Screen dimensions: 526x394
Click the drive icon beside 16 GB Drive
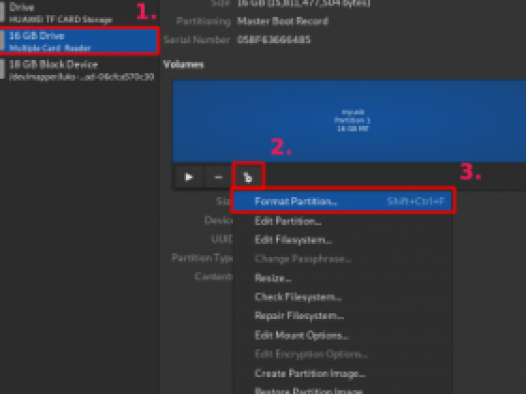click(x=2, y=42)
